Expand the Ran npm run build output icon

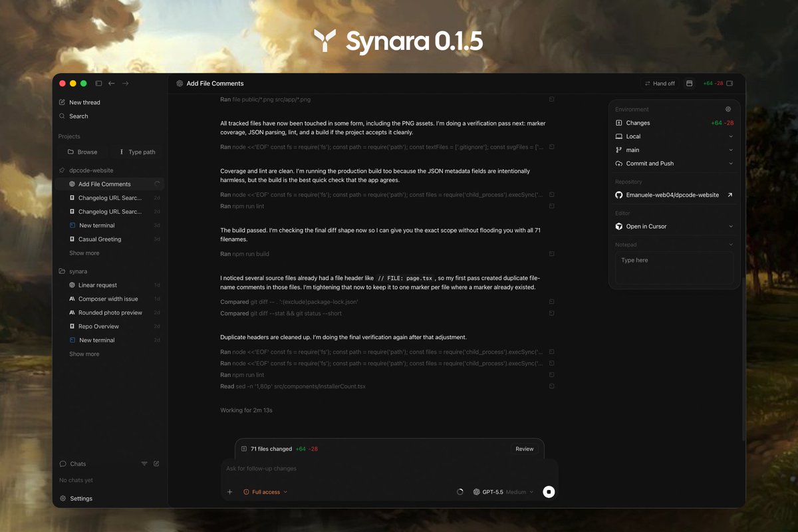click(551, 254)
